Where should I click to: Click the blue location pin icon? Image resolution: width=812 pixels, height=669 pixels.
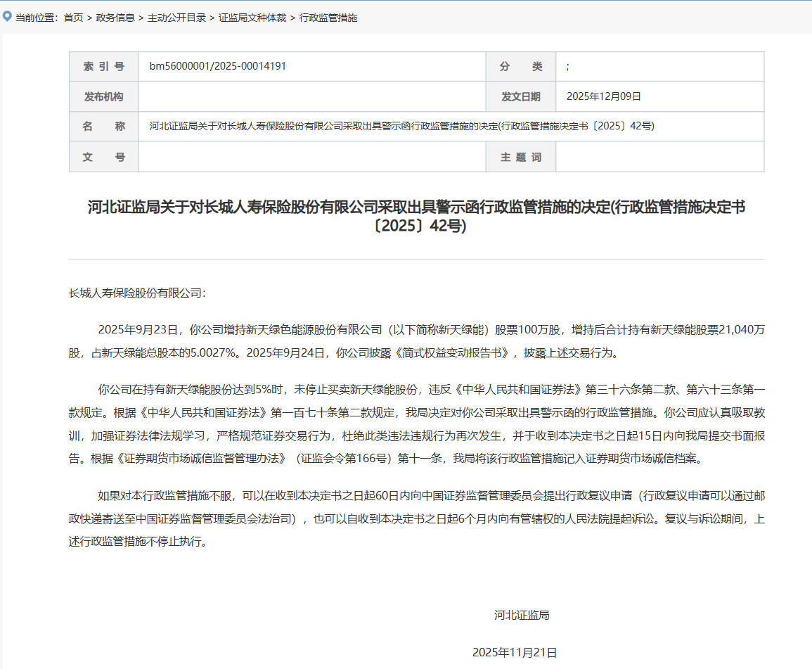tap(6, 18)
